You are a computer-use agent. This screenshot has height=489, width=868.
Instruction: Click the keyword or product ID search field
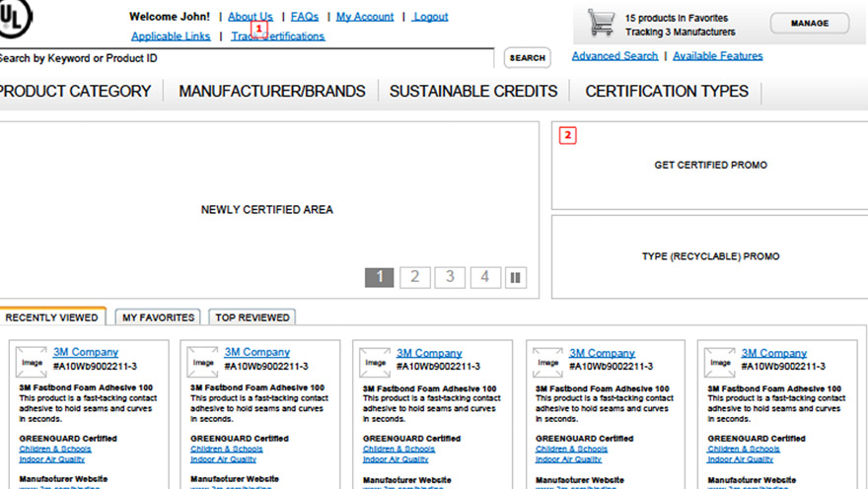[247, 58]
